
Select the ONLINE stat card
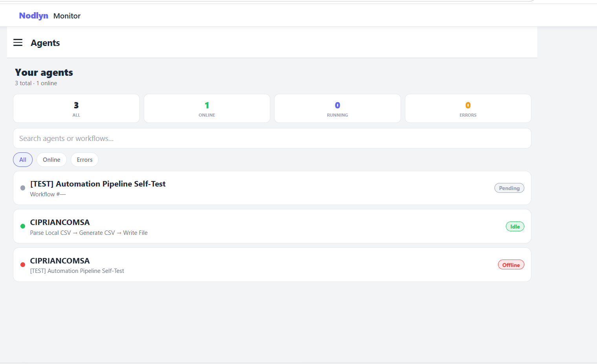[x=207, y=108]
